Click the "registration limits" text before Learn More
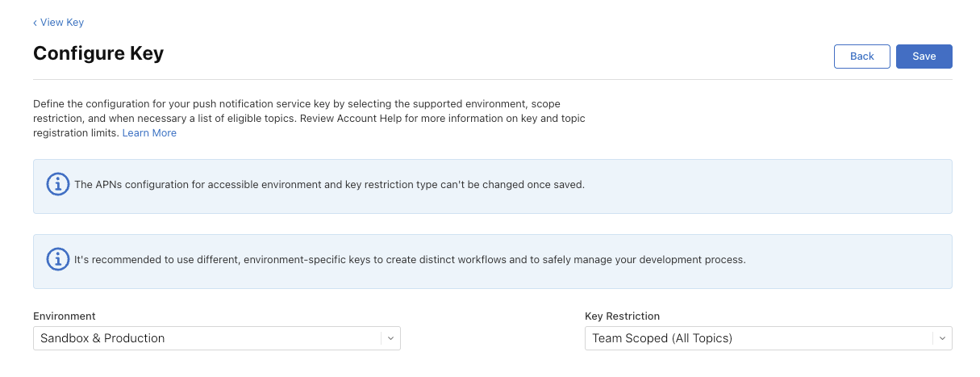The width and height of the screenshot is (980, 377). (76, 133)
